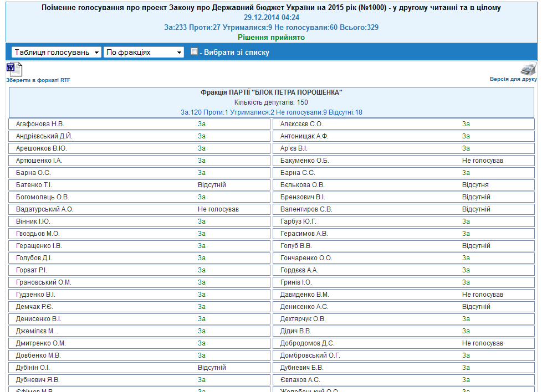542x392 pixels.
Task: Click deputy name Гончаренко О.О.
Action: [306, 258]
